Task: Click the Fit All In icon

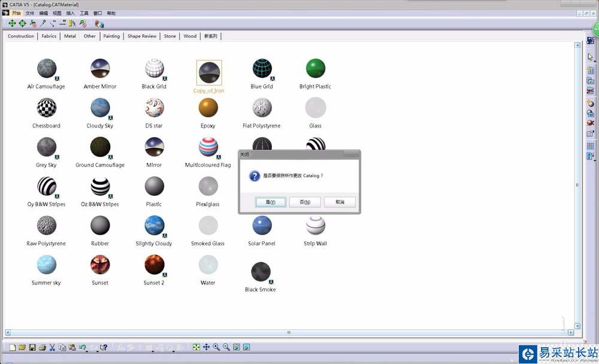Action: (x=196, y=347)
